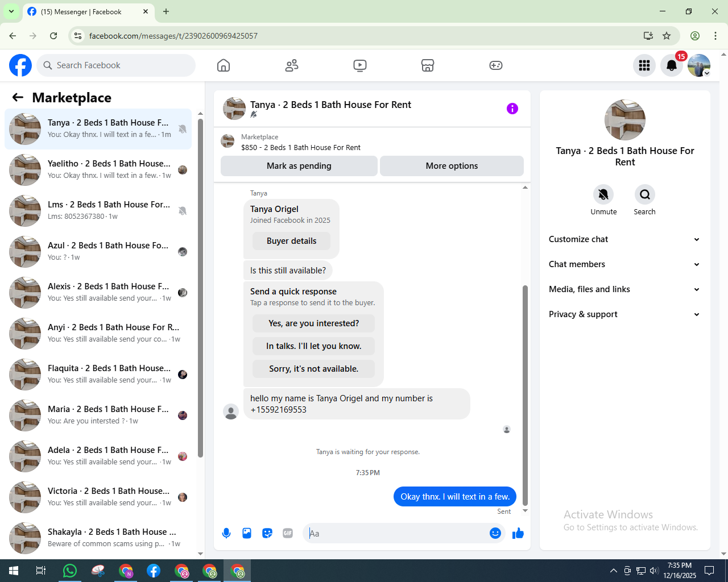This screenshot has height=582, width=728.
Task: Open listing $850 - 2 Beds 1 Bath link
Action: 301,147
